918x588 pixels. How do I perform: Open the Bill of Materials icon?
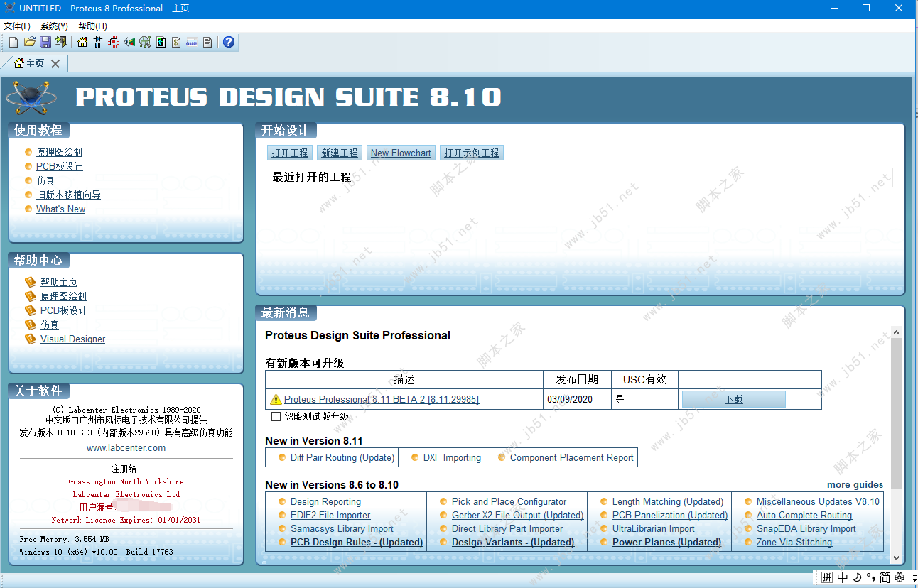pyautogui.click(x=175, y=41)
